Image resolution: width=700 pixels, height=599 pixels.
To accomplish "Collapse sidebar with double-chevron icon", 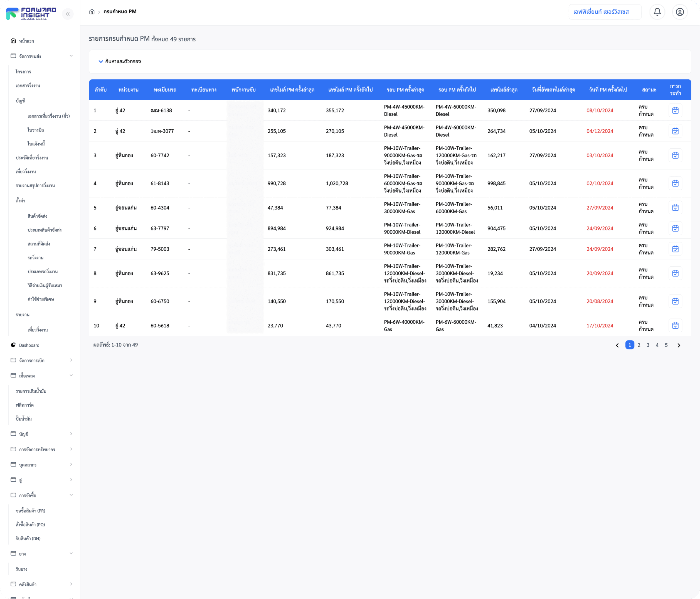I will coord(68,14).
